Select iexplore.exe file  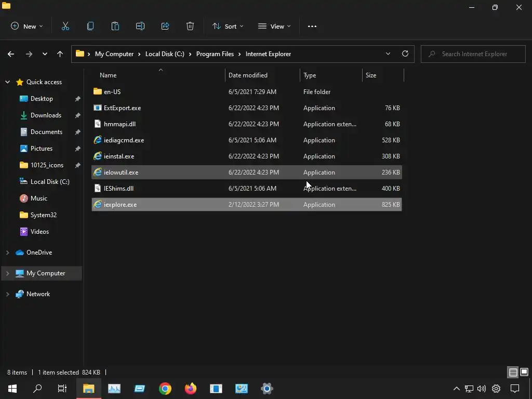247,205
